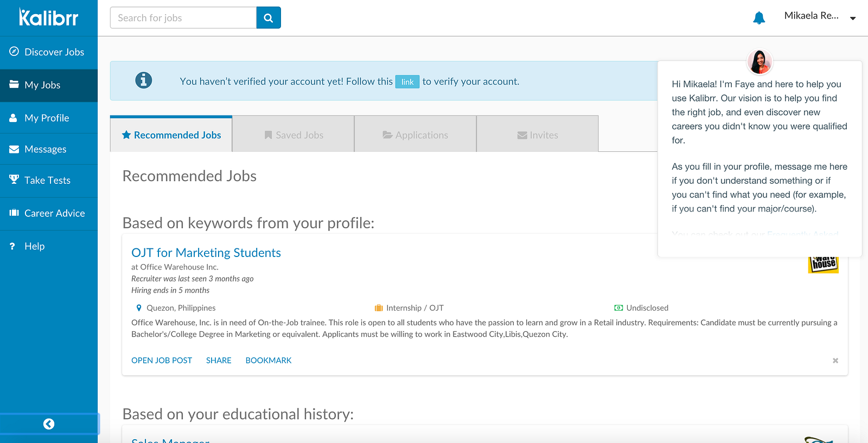The height and width of the screenshot is (443, 868).
Task: Open My Profile from sidebar
Action: point(47,118)
